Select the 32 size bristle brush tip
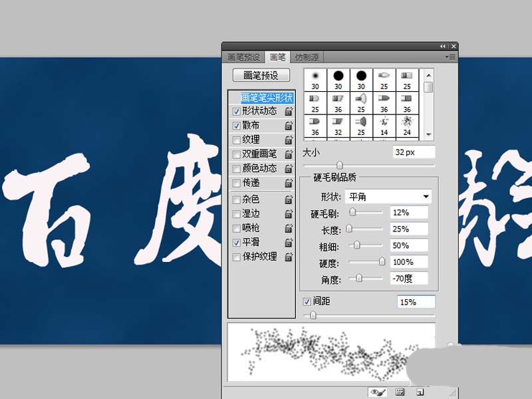Screen dimensions: 532x399 [338, 126]
